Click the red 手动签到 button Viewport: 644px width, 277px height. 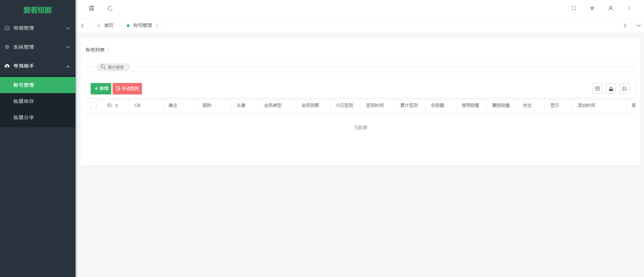tap(127, 89)
